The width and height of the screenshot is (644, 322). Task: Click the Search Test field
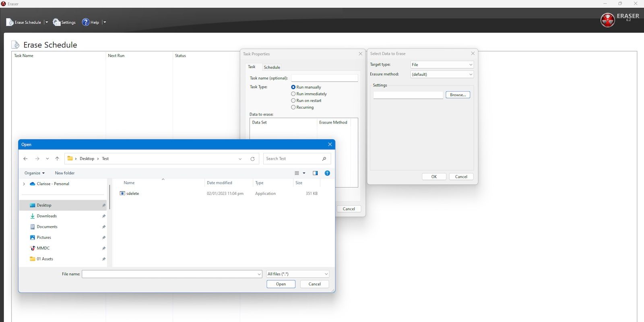[x=297, y=159]
